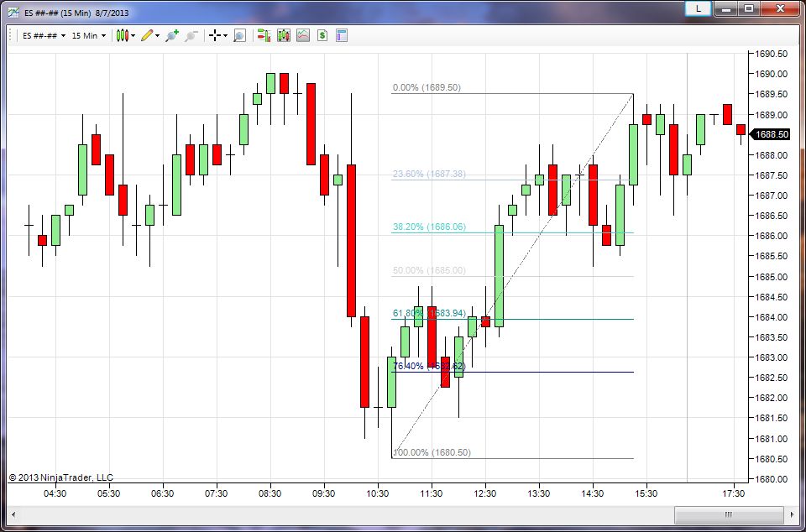
Task: Click the horizontal scrollbar thumb
Action: 728,515
